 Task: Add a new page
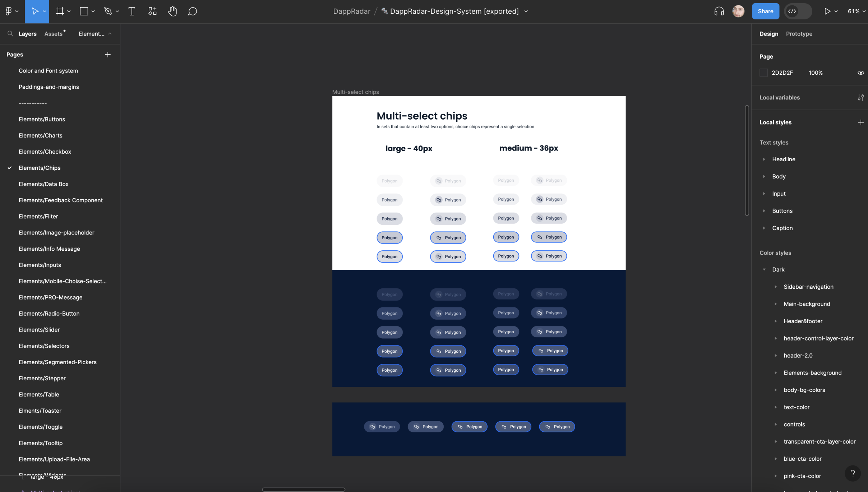(108, 55)
